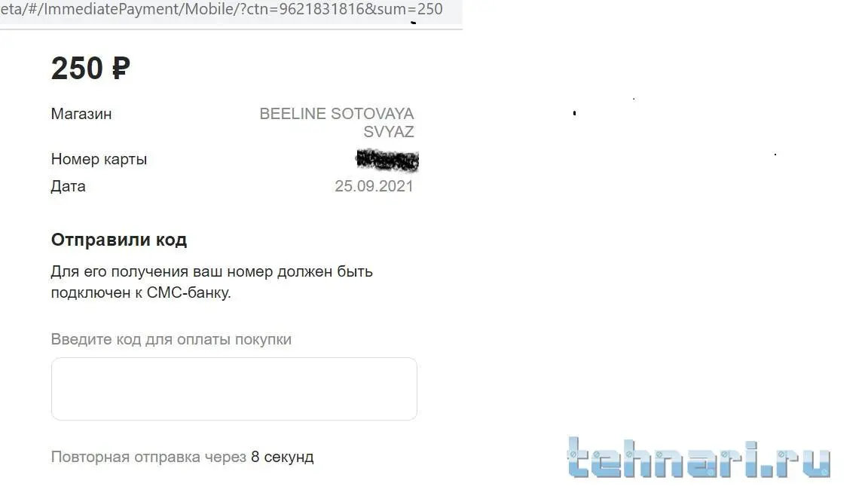Screen dimensions: 868x502
Task: Click the 'SVYAZ' second merchant line
Action: tap(389, 132)
